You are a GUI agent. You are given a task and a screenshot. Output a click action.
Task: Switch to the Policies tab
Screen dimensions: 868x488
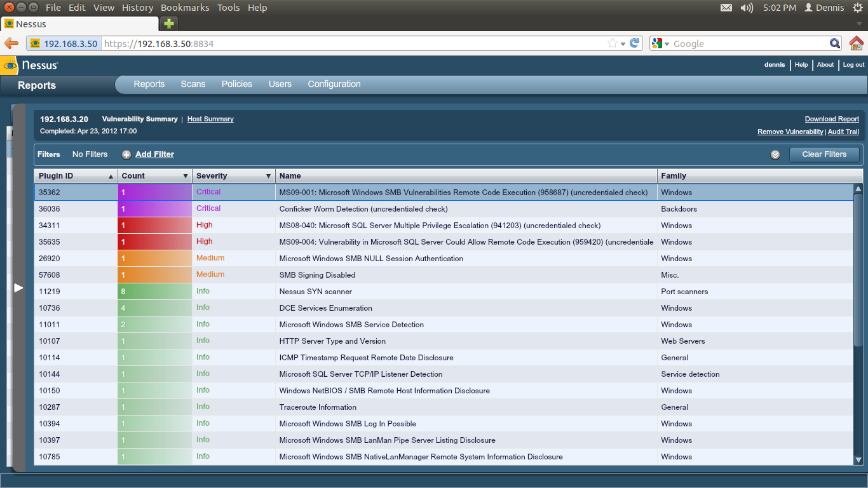[x=237, y=84]
